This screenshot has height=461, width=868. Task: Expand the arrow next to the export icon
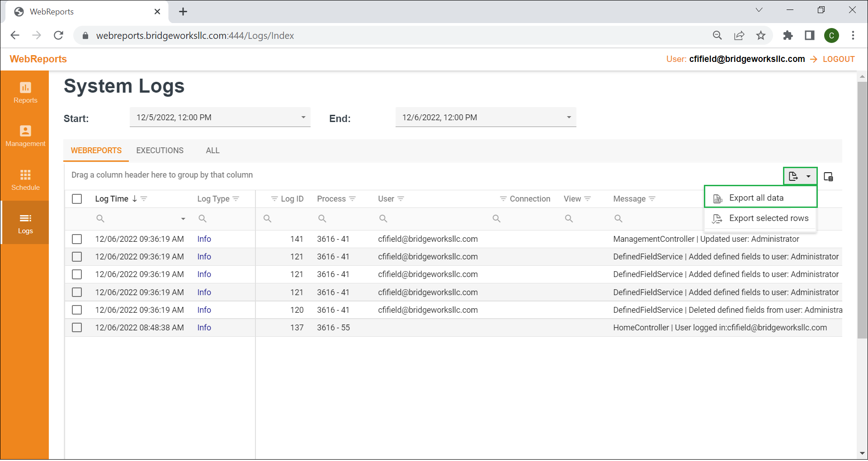[x=809, y=176]
